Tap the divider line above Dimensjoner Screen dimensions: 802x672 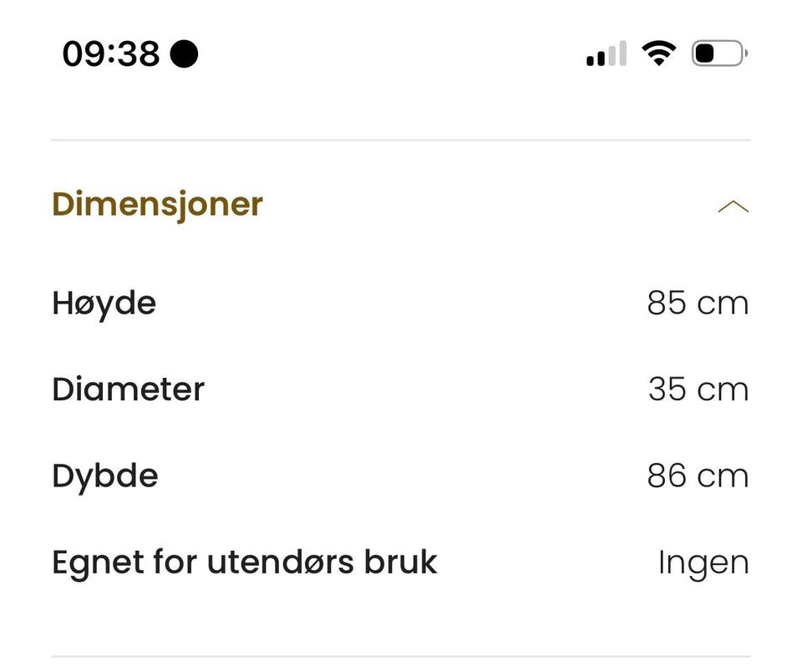pos(401,140)
